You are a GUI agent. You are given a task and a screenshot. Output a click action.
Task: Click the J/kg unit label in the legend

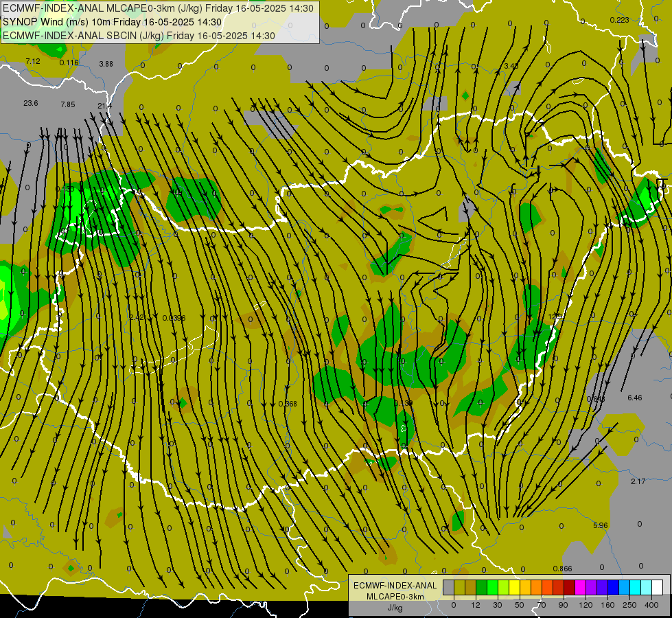(x=395, y=608)
